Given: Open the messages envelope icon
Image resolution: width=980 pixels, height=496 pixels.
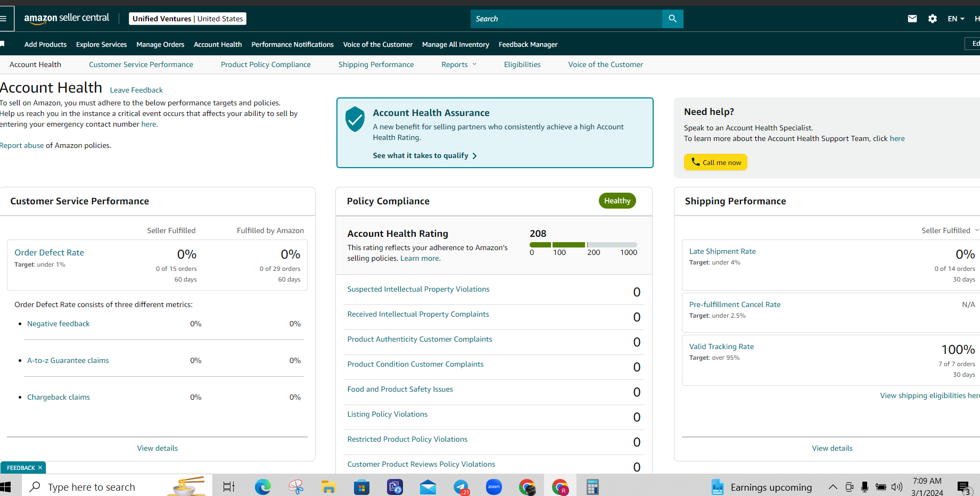Looking at the screenshot, I should pyautogui.click(x=912, y=19).
